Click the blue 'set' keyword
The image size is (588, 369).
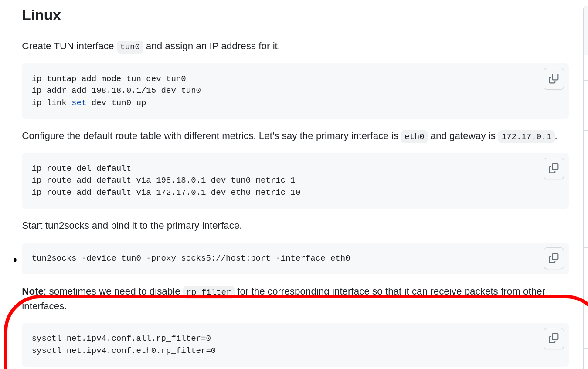pyautogui.click(x=79, y=103)
